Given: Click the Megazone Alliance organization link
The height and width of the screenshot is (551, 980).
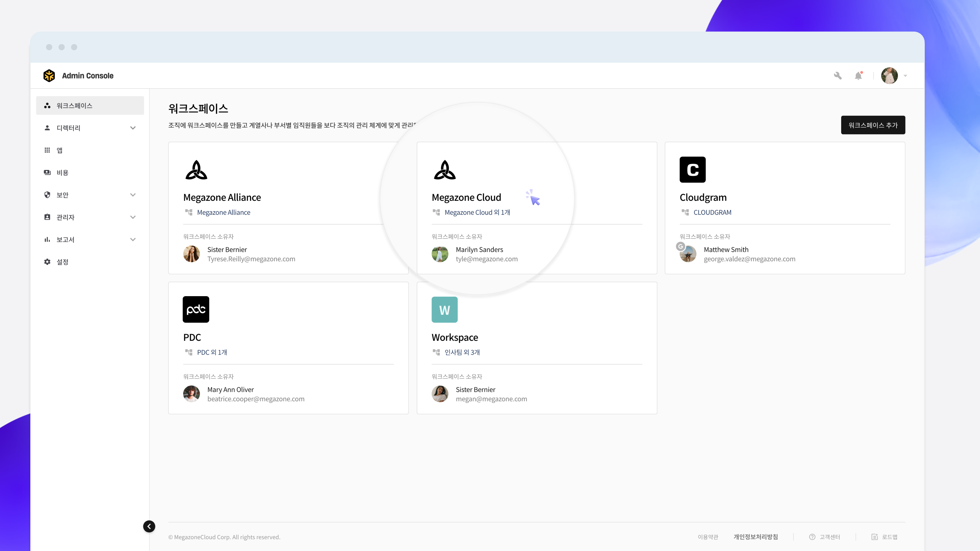Looking at the screenshot, I should (224, 212).
